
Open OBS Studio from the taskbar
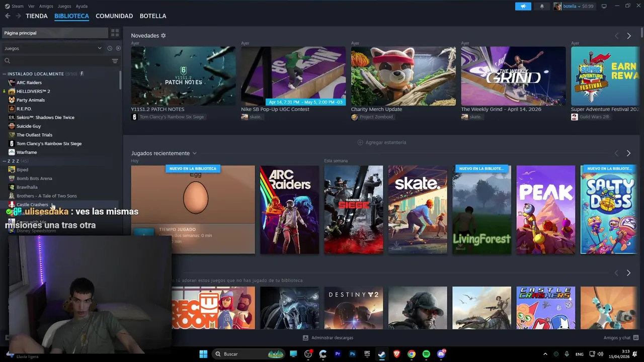(308, 354)
